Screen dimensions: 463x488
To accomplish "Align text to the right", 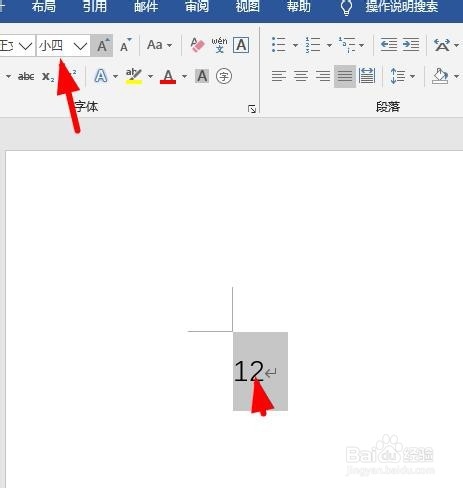I will pos(323,76).
